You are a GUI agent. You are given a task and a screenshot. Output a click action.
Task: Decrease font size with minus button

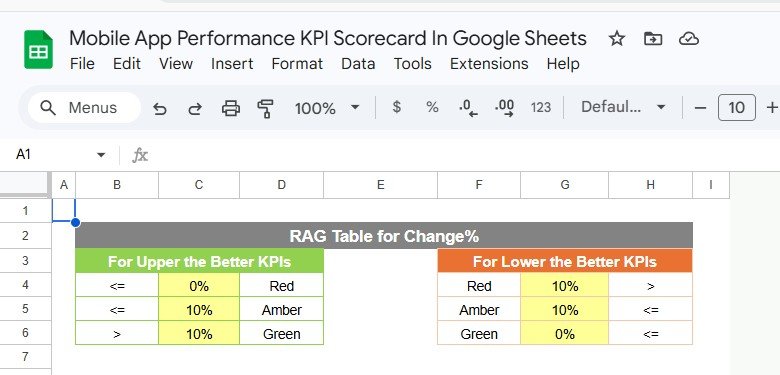point(700,107)
